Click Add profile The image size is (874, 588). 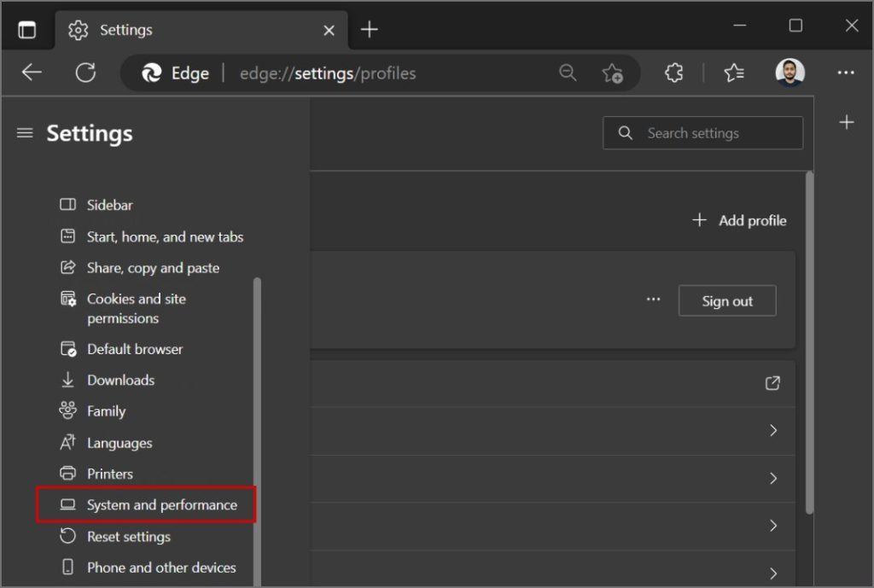739,221
